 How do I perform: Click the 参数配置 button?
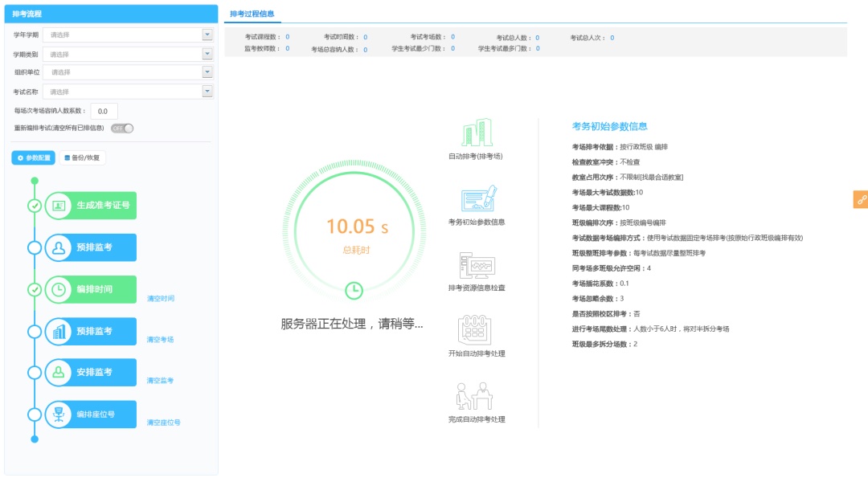coord(34,158)
